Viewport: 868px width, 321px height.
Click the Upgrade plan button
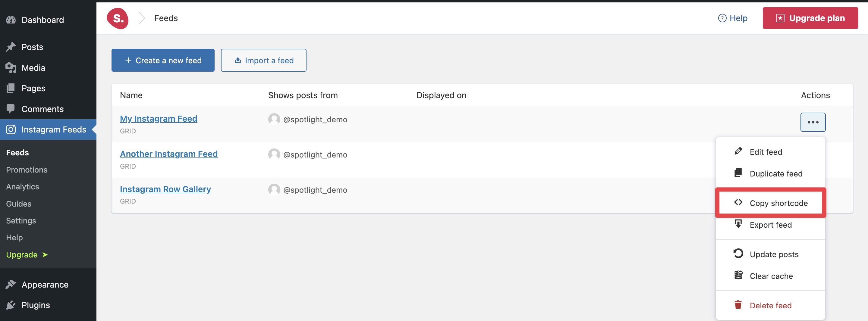click(810, 18)
